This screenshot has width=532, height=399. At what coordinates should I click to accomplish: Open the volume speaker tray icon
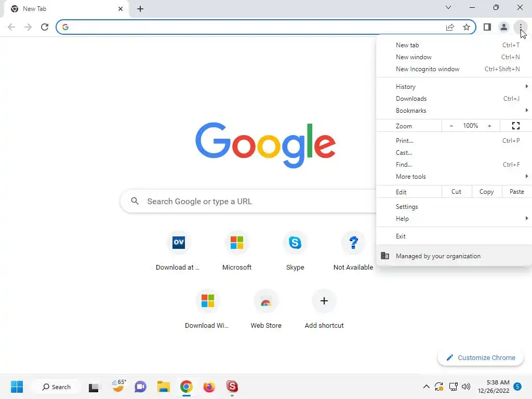point(466,387)
